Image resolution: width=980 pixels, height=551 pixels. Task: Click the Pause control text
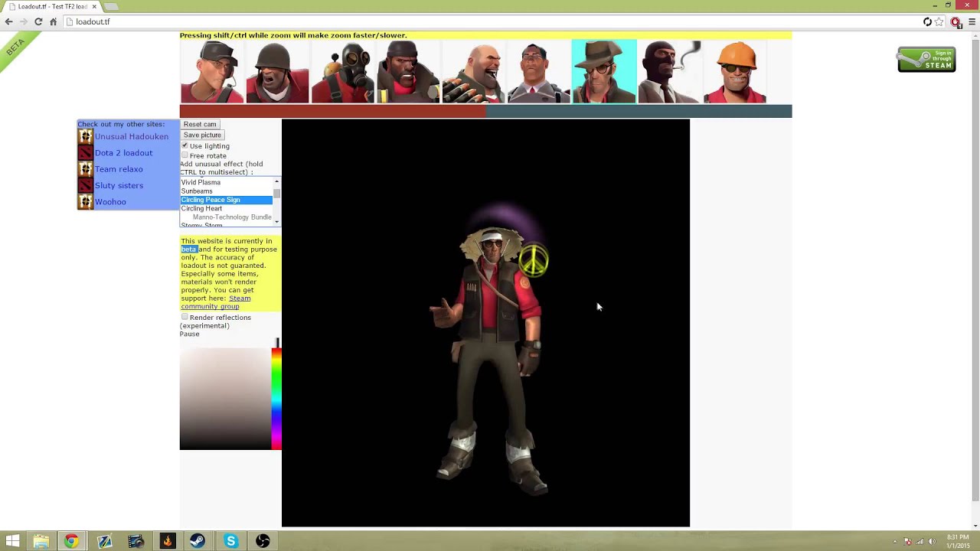[189, 334]
